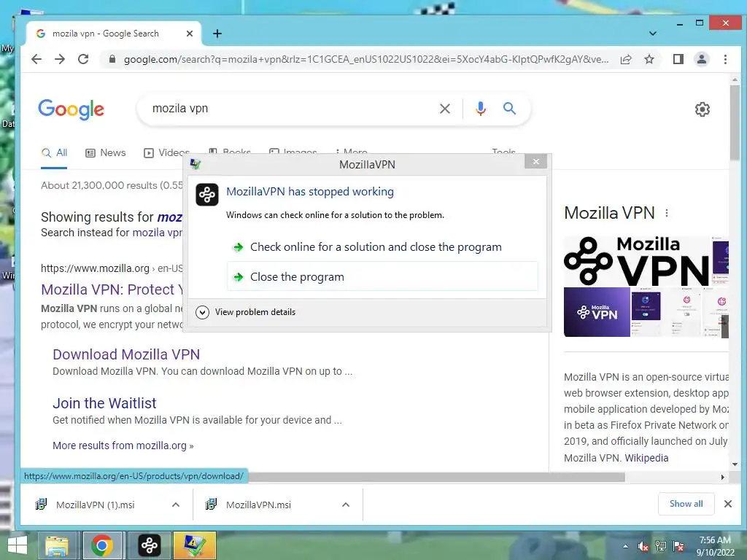The width and height of the screenshot is (747, 560).
Task: Click the Chrome forward arrow
Action: point(60,59)
